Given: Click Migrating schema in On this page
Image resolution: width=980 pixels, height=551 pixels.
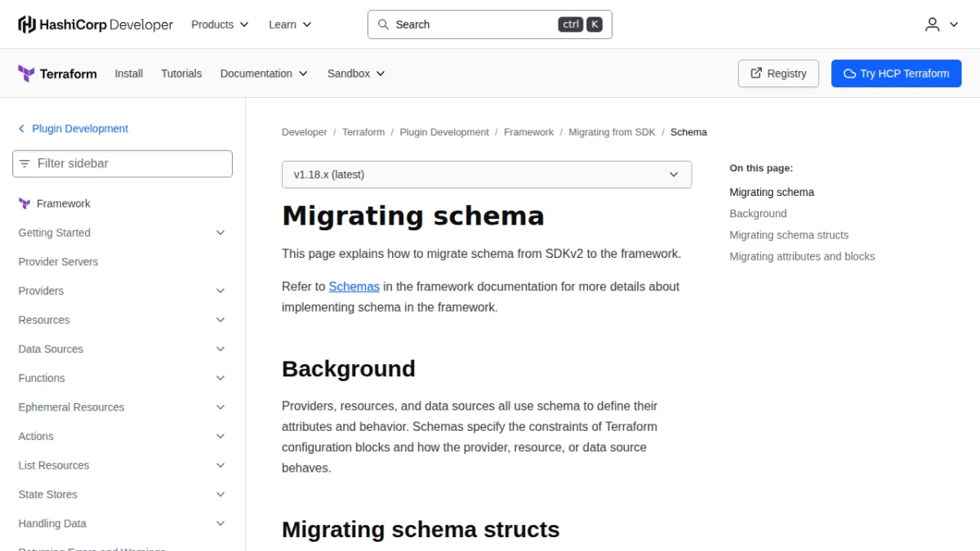Looking at the screenshot, I should coord(772,193).
